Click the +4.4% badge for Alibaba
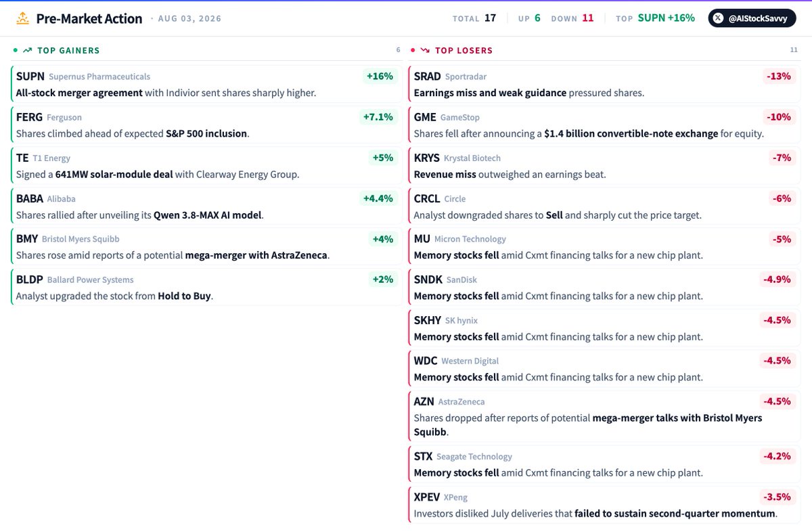 (378, 198)
